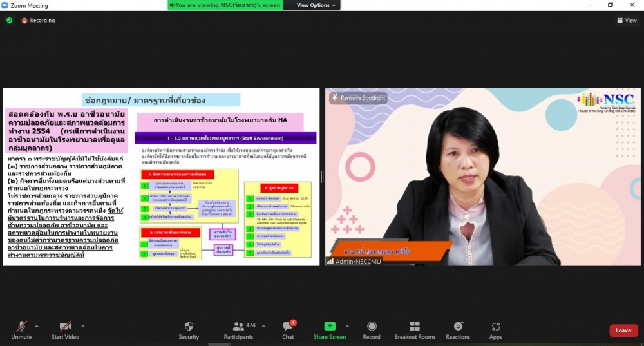The height and width of the screenshot is (346, 644).
Task: Click the green Share Screen icon
Action: [329, 327]
